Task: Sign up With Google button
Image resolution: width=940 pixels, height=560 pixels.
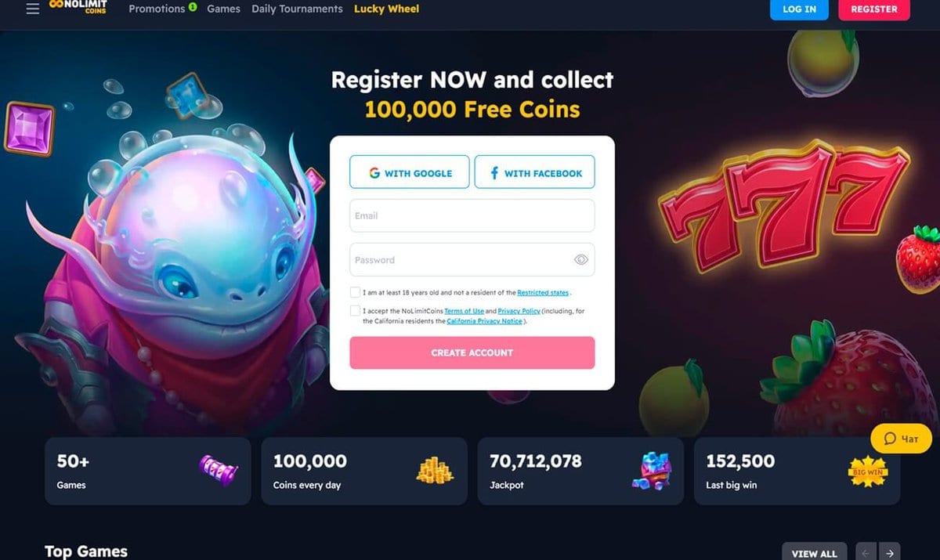Action: tap(410, 172)
